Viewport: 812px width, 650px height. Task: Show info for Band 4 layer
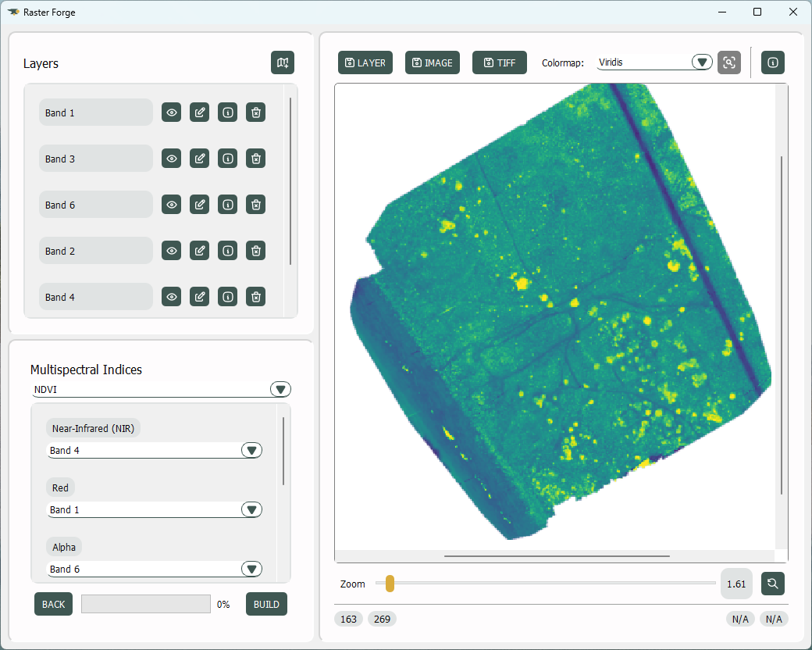tap(227, 297)
